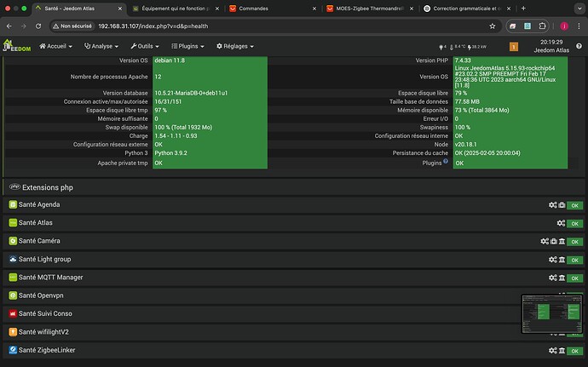Expand the Santé ZigbeeLinker section
The height and width of the screenshot is (367, 588).
click(294, 350)
